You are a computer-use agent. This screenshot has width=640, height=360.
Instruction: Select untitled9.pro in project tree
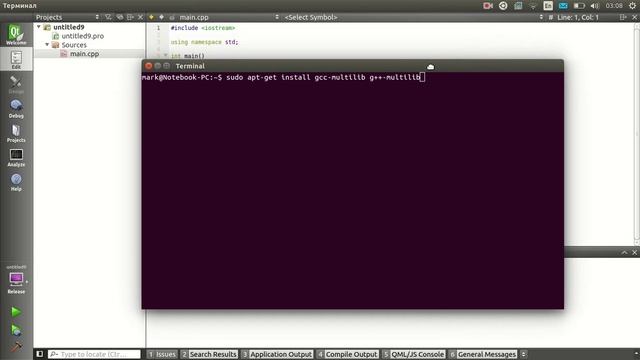tap(82, 36)
